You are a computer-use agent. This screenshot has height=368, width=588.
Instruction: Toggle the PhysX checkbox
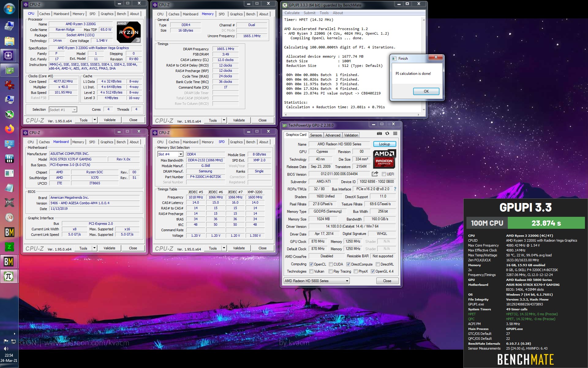point(356,271)
